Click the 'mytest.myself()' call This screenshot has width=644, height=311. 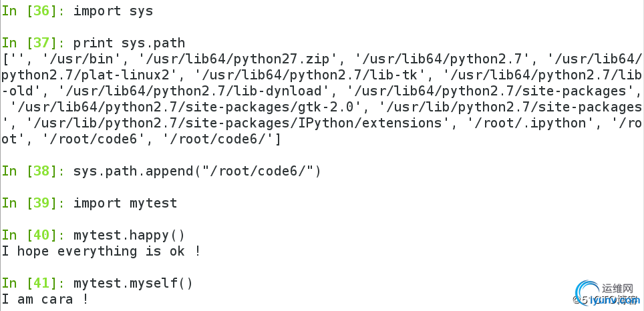133,283
